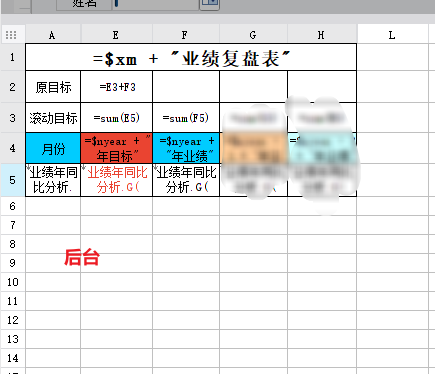Click cell F5 业绩年同比分析.G(
The image size is (435, 374).
coord(186,180)
